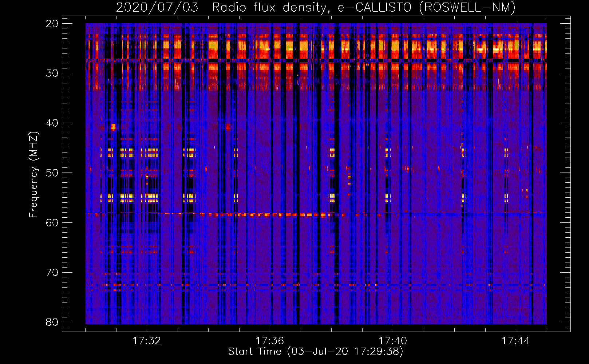Click the 80 frequency tick label

[x=52, y=323]
